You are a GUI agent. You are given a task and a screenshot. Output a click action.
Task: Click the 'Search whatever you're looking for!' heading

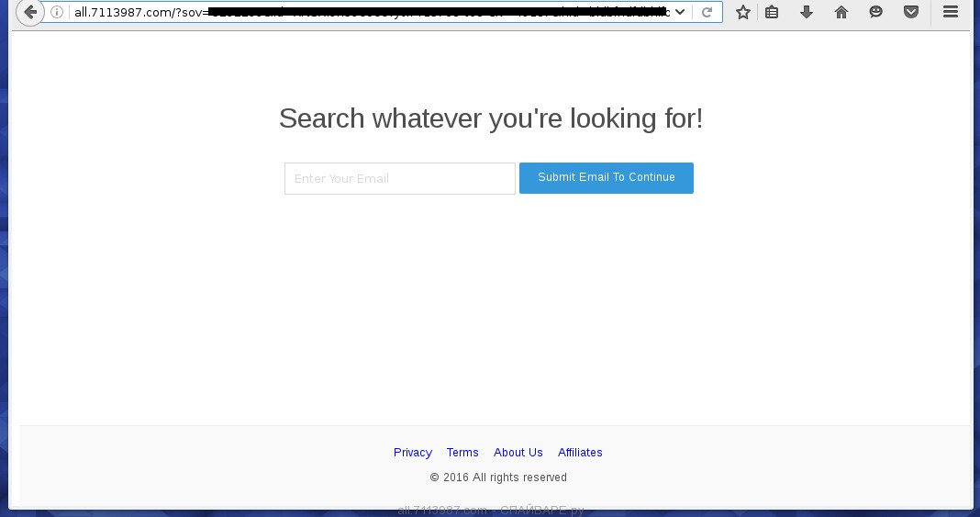pyautogui.click(x=491, y=118)
